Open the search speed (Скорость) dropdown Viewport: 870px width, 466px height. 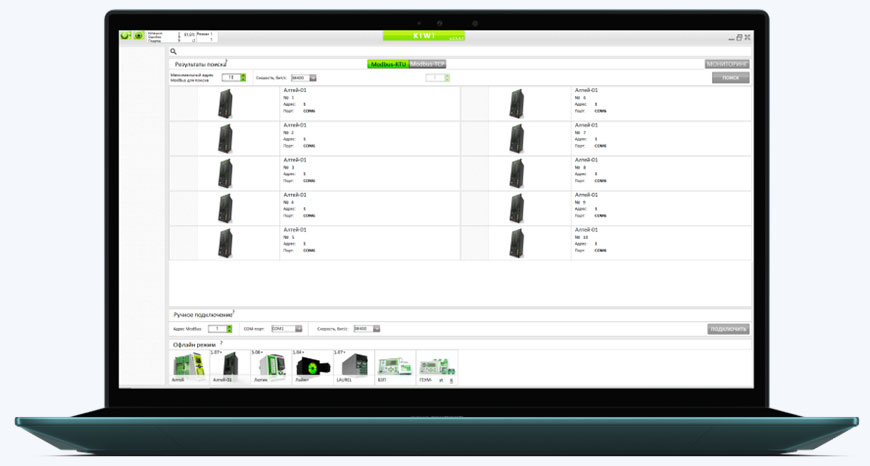pyautogui.click(x=313, y=77)
